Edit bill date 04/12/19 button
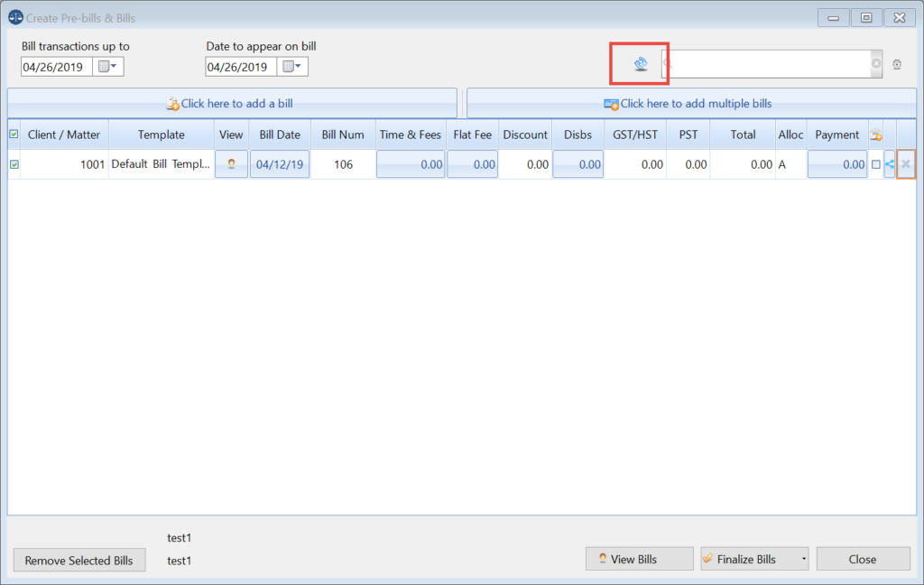Viewport: 924px width, 585px height. point(280,164)
